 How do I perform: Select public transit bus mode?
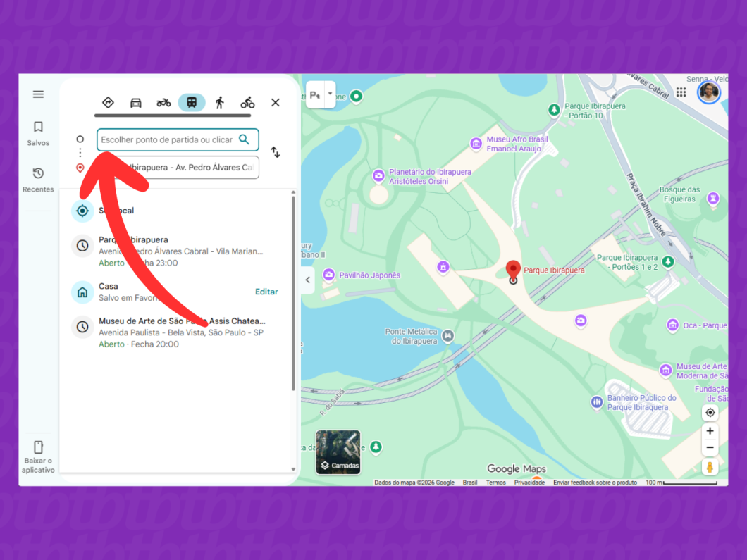(192, 102)
